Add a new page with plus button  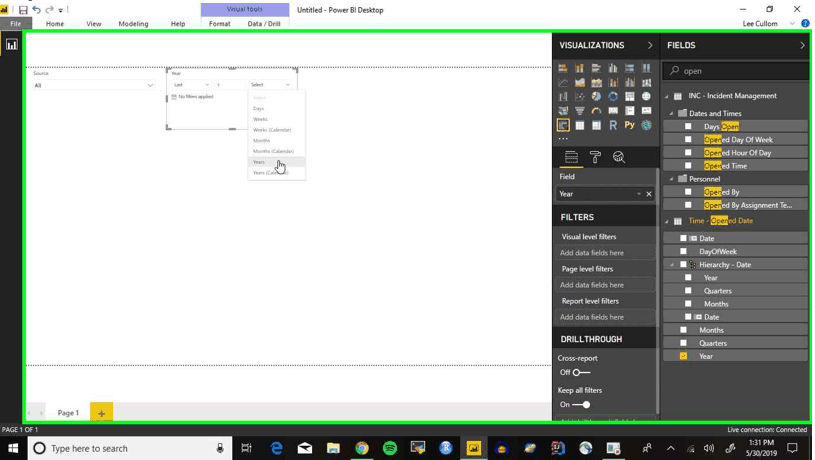coord(101,413)
